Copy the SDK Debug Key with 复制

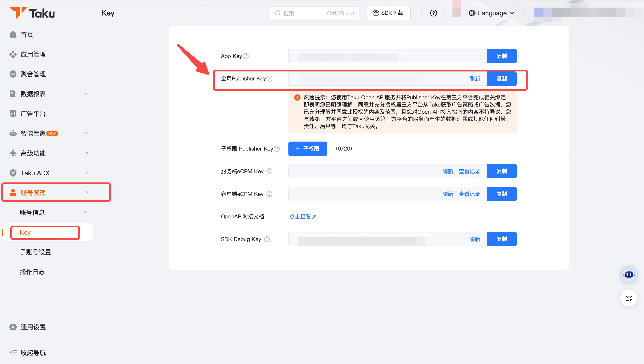(x=502, y=239)
